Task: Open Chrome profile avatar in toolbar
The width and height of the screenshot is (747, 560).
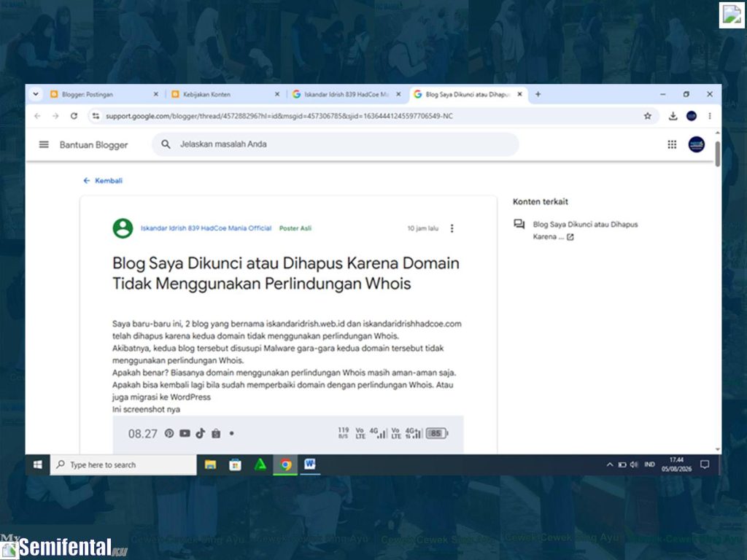Action: [692, 116]
